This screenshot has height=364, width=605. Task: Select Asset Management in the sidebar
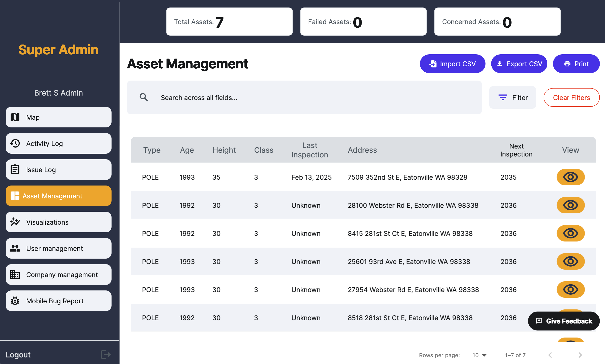(58, 196)
